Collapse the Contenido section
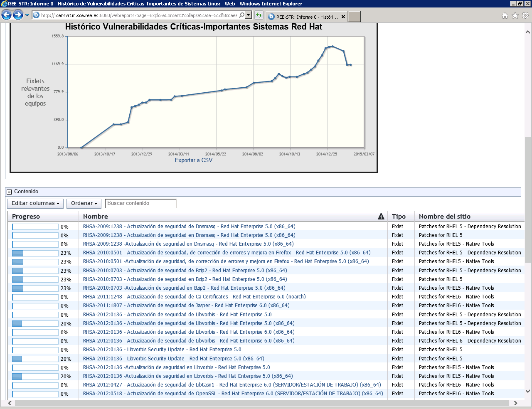The width and height of the screenshot is (532, 409). click(x=9, y=192)
